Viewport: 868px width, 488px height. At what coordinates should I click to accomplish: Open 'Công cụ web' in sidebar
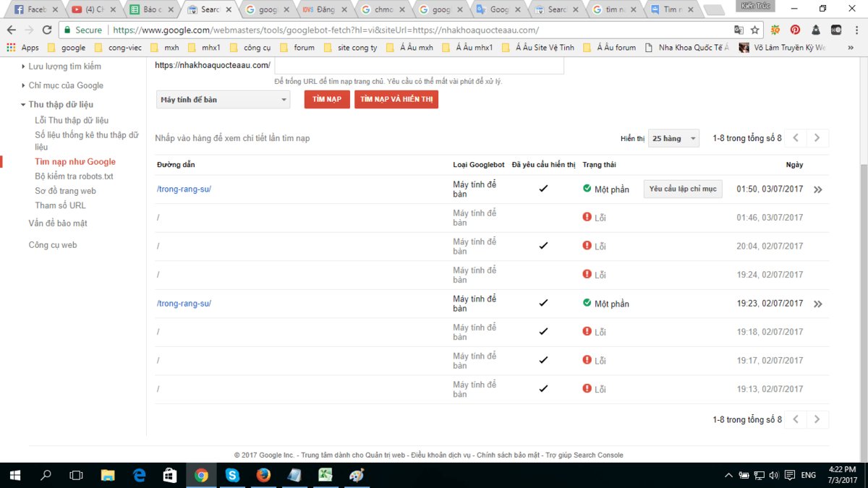coord(53,245)
